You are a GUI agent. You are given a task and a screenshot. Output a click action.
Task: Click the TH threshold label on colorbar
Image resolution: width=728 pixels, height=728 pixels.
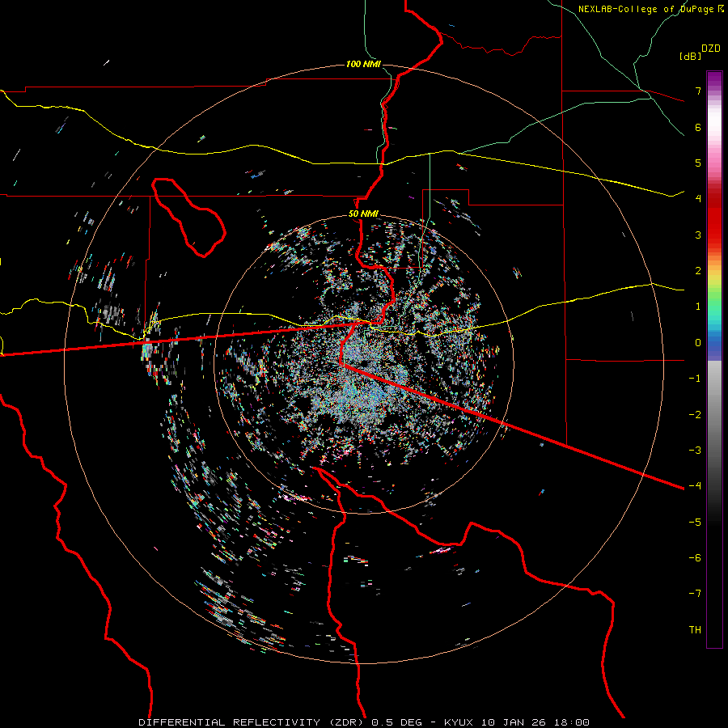(x=695, y=630)
